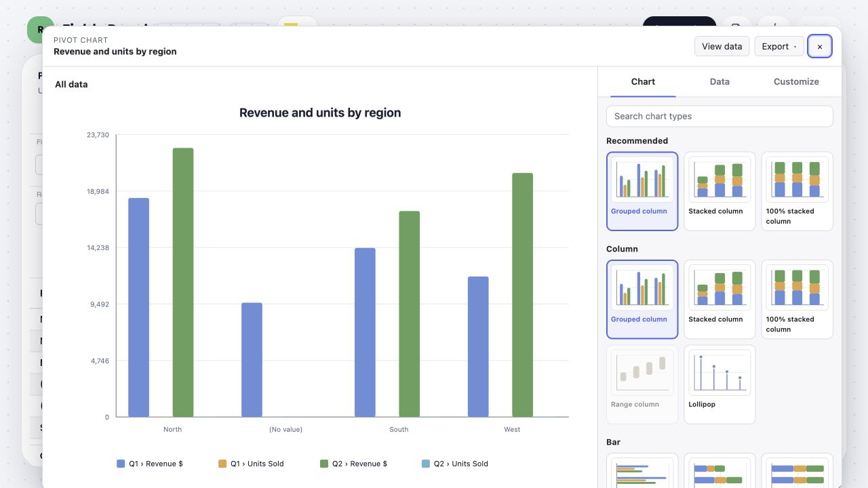Click the All data label
This screenshot has height=488, width=868.
coord(71,84)
